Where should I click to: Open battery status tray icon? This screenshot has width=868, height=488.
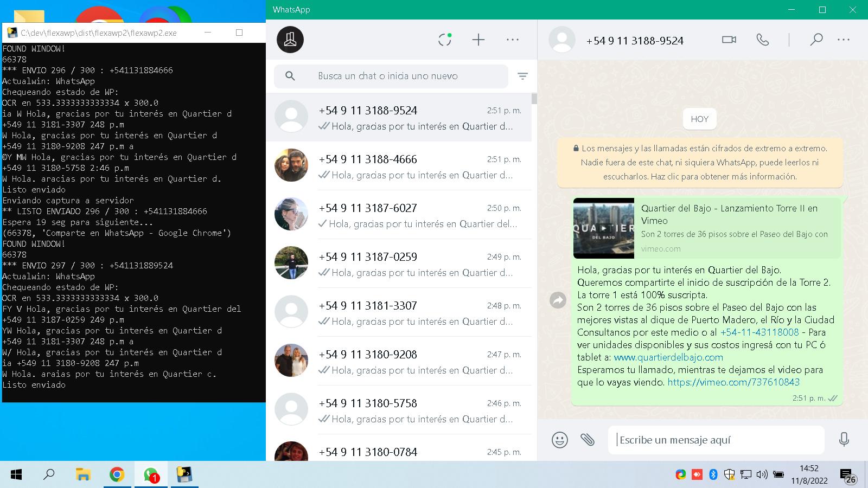(778, 475)
